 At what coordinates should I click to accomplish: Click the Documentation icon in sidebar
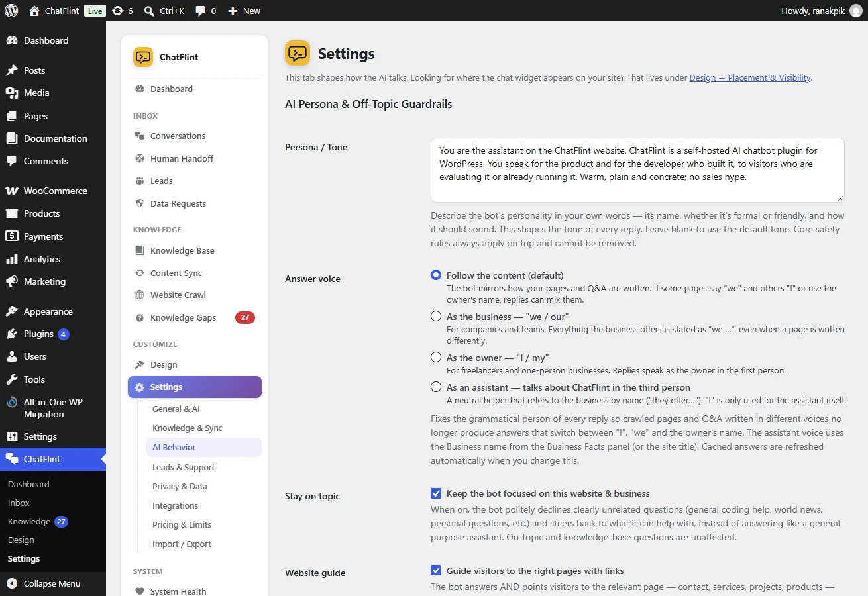coord(12,138)
